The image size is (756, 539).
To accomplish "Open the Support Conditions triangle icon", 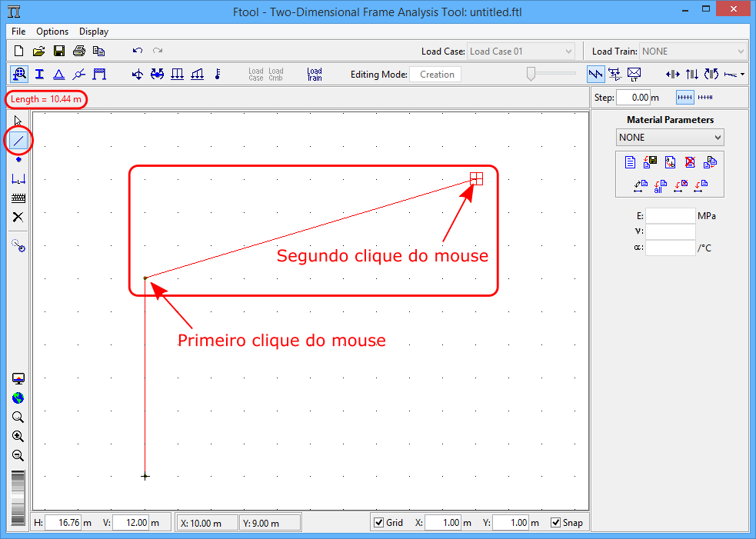I will pos(58,74).
